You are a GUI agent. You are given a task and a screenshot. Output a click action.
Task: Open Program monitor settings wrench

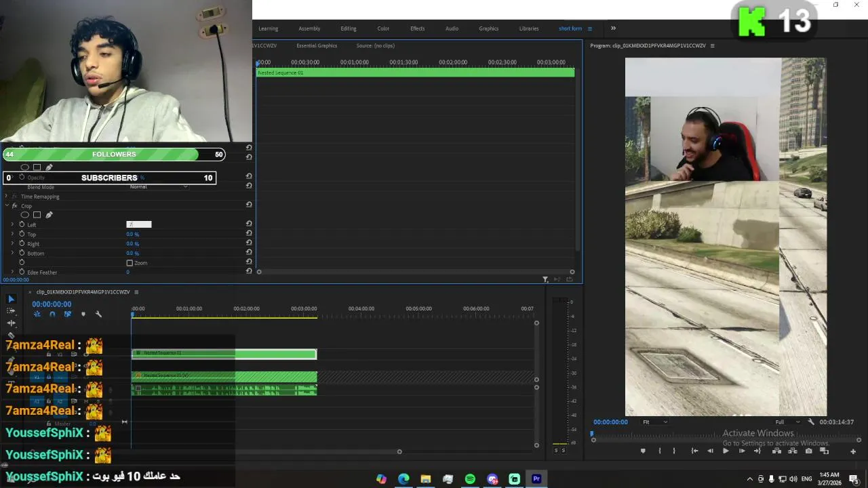(811, 422)
